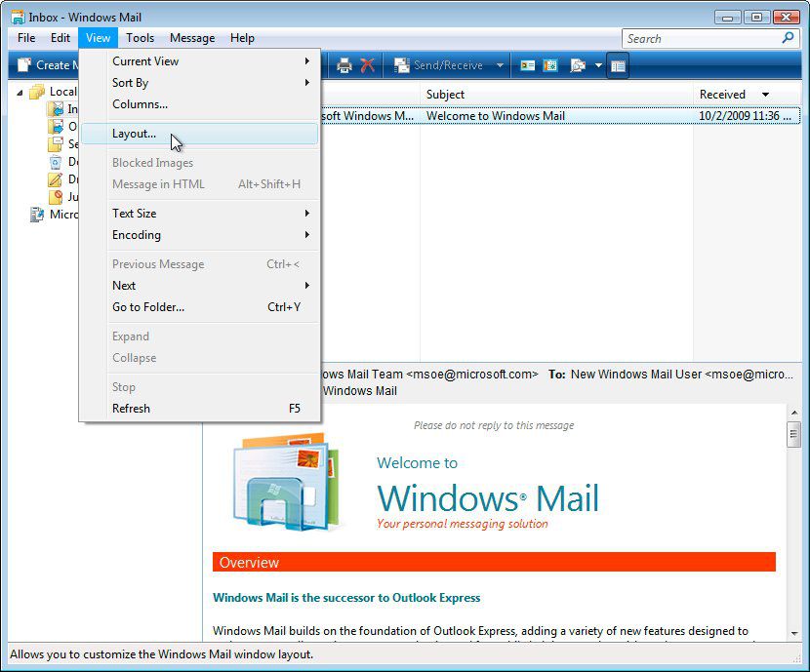Expand the Current View submenu
Image resolution: width=810 pixels, height=672 pixels.
199,60
